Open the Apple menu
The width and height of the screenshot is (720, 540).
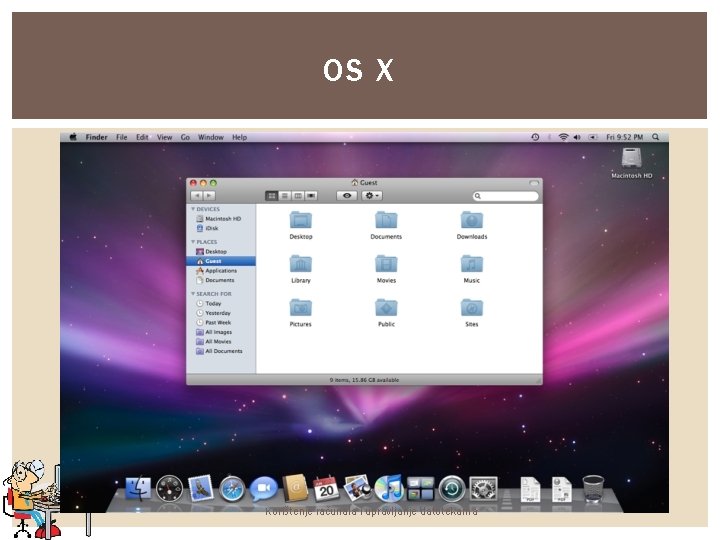point(73,137)
